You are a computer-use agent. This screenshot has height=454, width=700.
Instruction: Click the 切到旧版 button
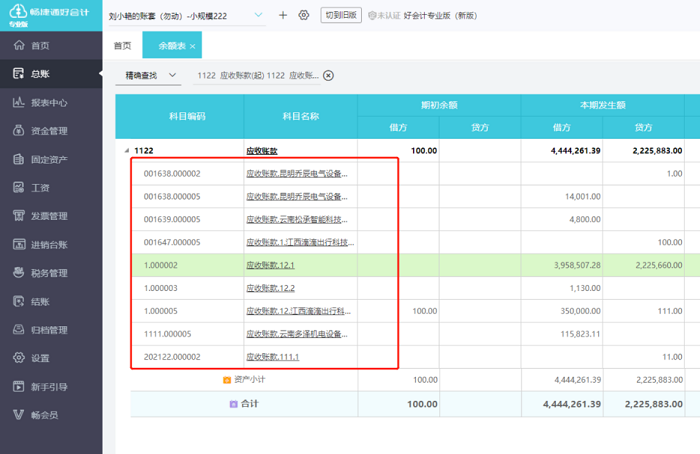coord(340,16)
